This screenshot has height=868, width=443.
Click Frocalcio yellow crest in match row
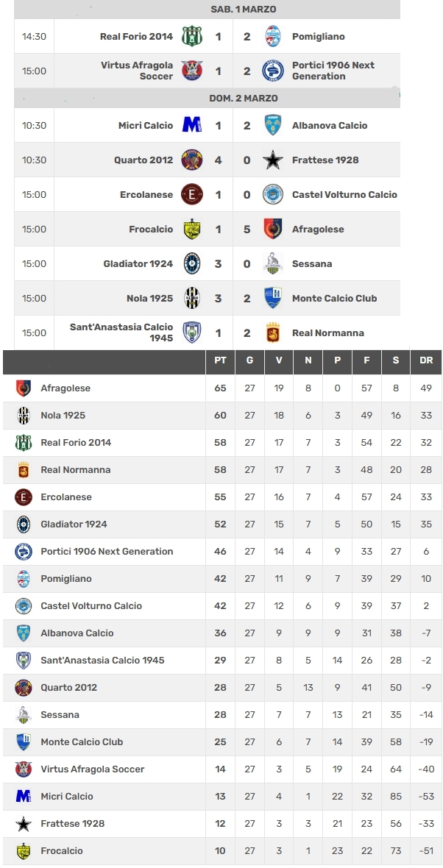[192, 230]
